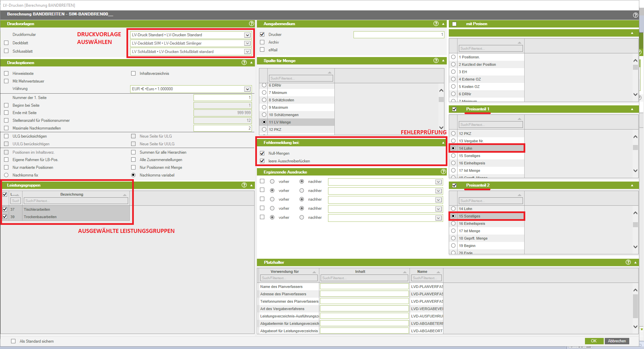This screenshot has width=644, height=349.
Task: Click help icon next to Ergänzende Ausdrucke
Action: coord(443,172)
